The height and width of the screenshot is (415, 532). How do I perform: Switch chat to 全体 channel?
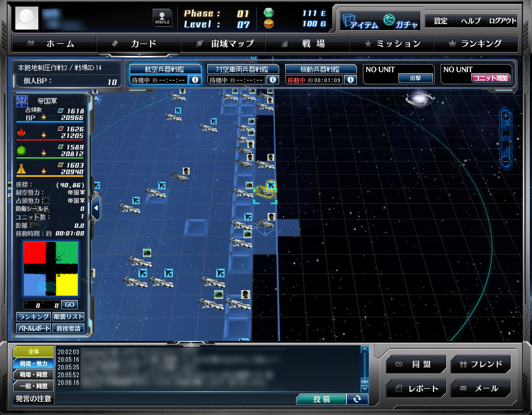click(33, 352)
